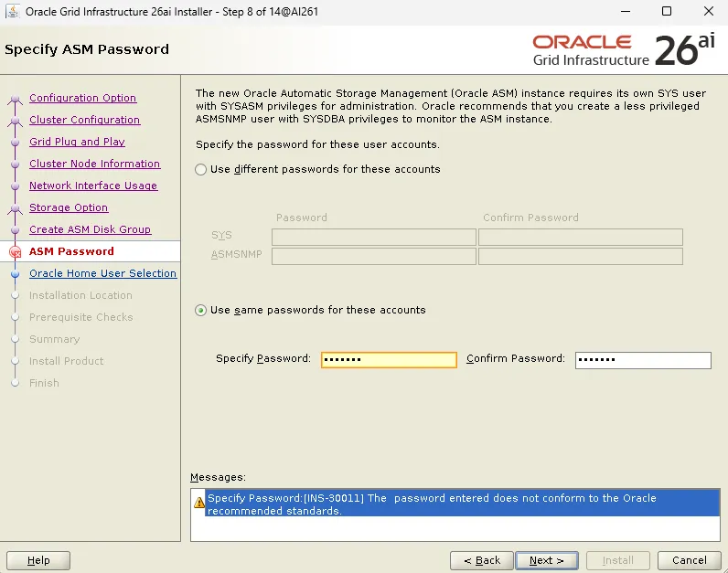Click the Configuration Option step marker
This screenshot has width=728, height=573.
tap(15, 99)
